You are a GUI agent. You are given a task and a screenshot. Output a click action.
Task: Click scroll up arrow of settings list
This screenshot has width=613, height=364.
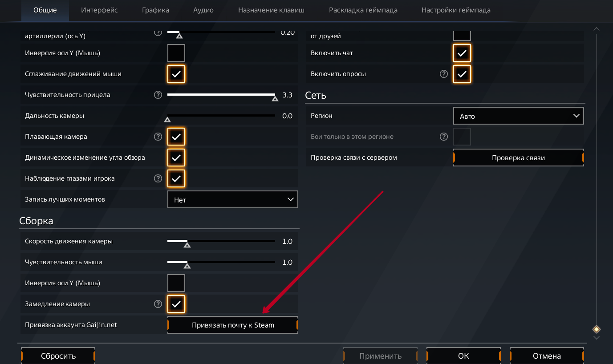[597, 29]
